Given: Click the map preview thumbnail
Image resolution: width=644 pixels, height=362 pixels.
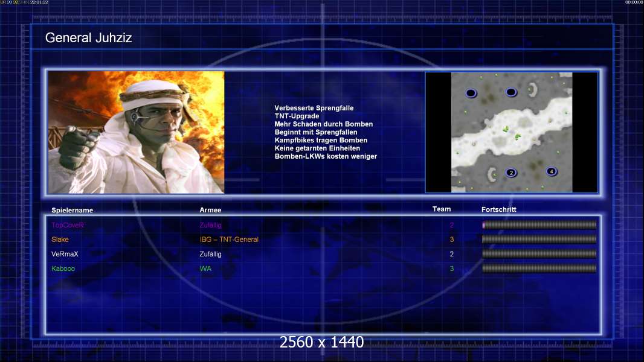Looking at the screenshot, I should coord(511,132).
